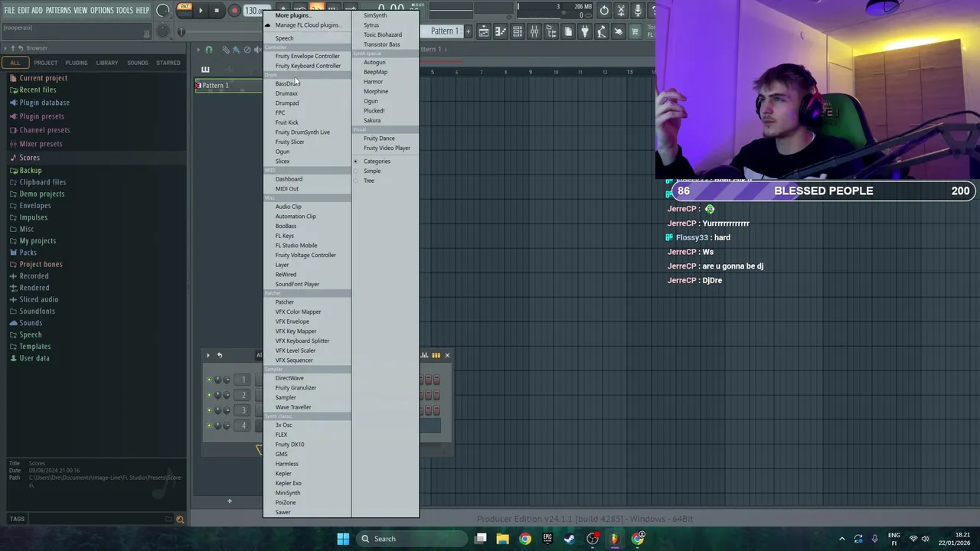The width and height of the screenshot is (980, 551).
Task: Open the shopping cart content library icon
Action: (635, 31)
